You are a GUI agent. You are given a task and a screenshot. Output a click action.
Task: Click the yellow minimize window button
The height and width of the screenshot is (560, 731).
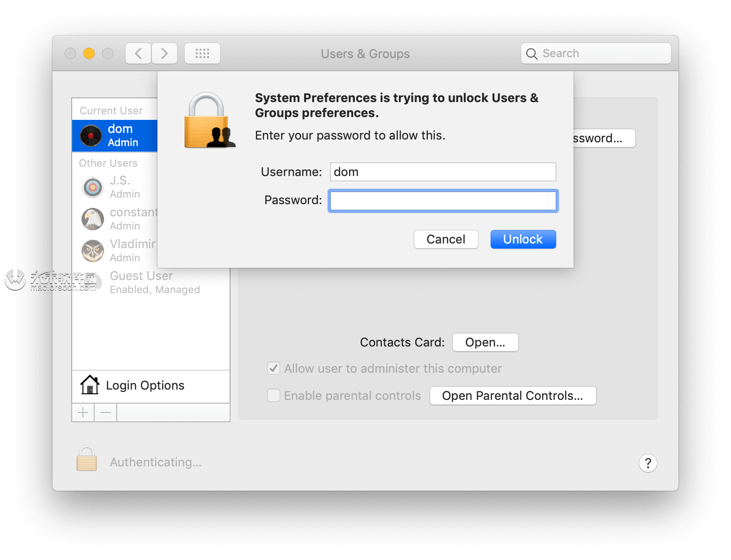[89, 53]
